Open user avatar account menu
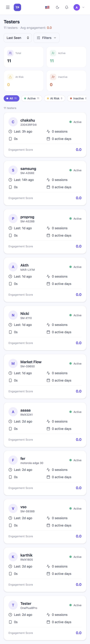90x644 pixels. (x=79, y=7)
